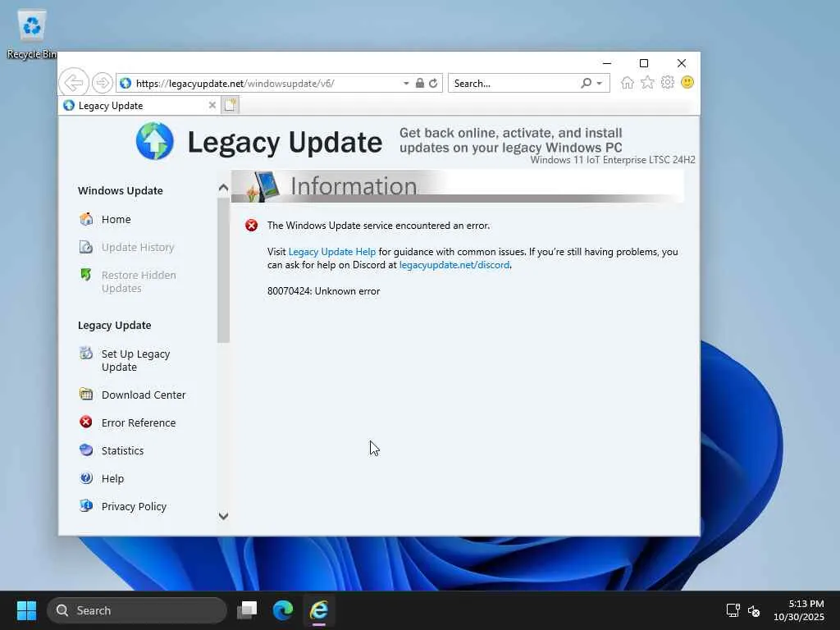
Task: Click the network status tray icon
Action: [x=733, y=610]
